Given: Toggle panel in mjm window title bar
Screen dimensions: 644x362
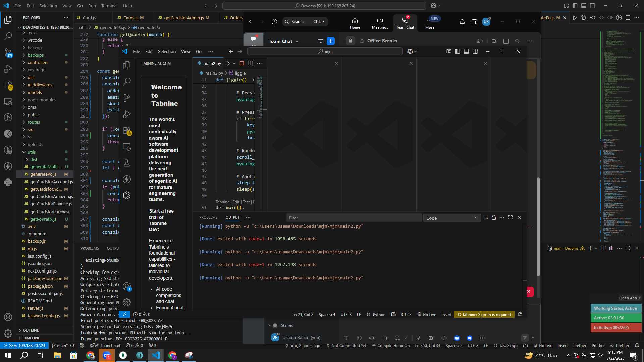Looking at the screenshot, I should pos(466,52).
